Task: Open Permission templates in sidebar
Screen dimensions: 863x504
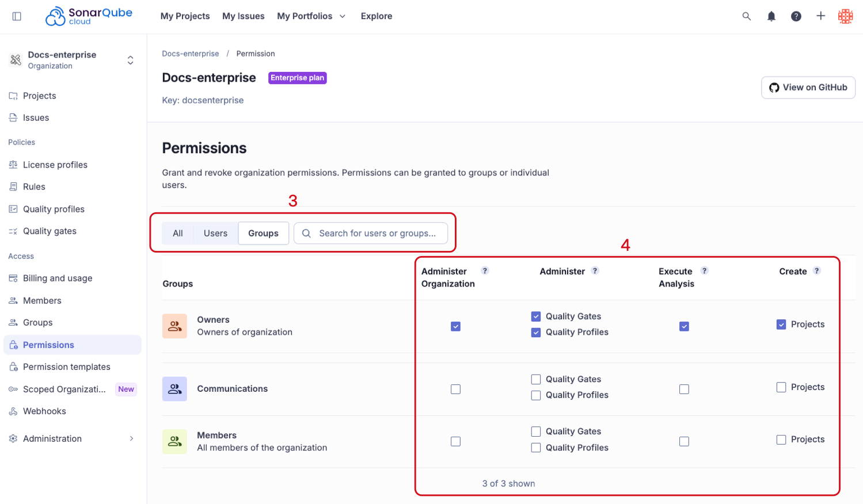Action: pos(72,366)
